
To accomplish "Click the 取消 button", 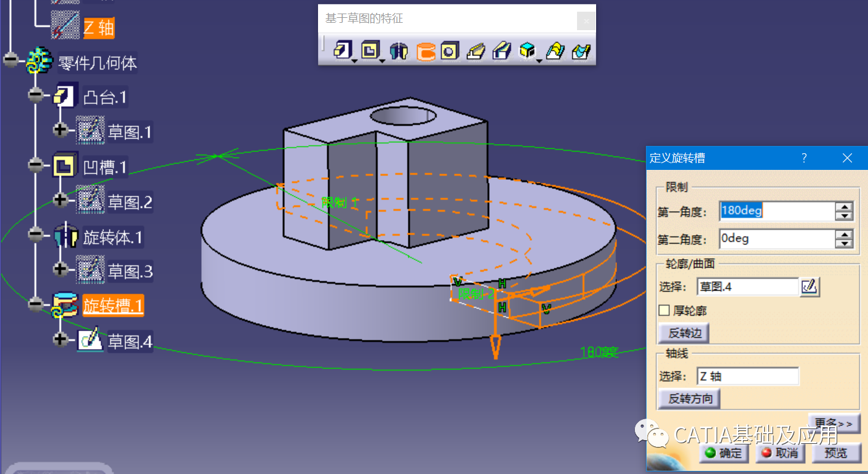I will [779, 453].
